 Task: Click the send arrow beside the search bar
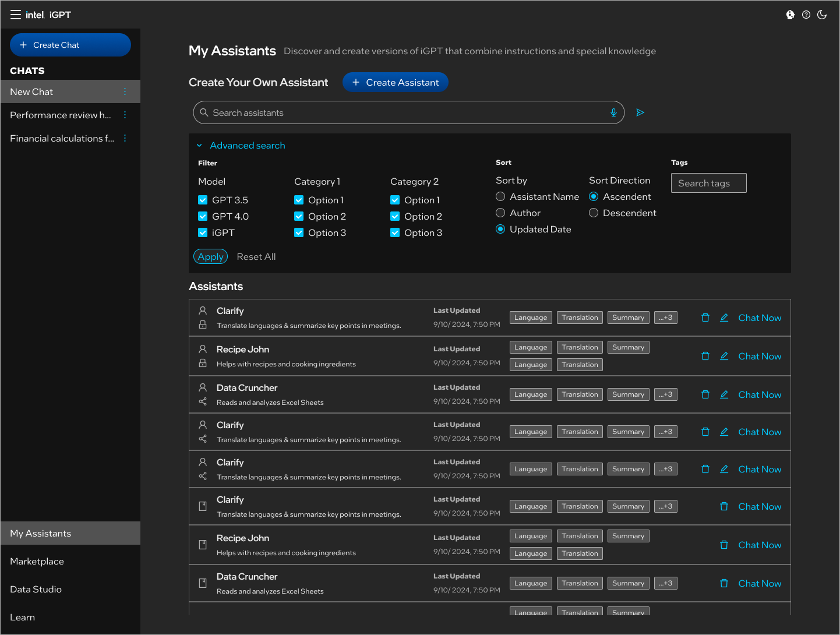(x=640, y=112)
